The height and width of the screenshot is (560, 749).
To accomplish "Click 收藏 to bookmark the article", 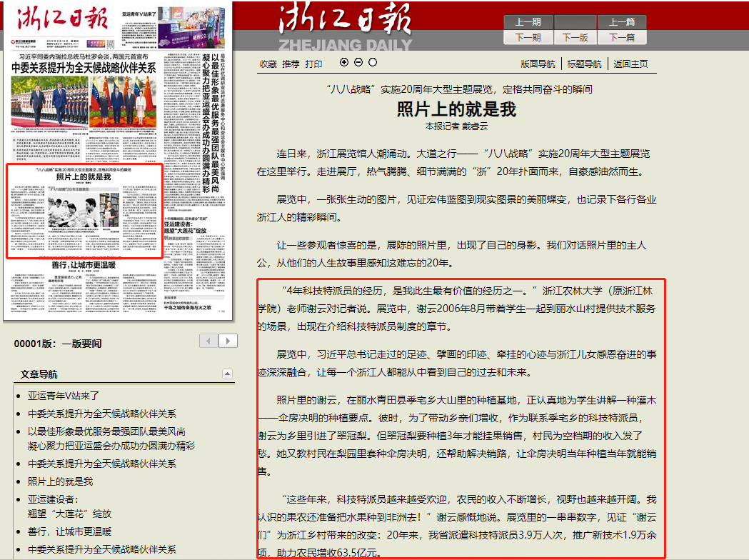I will pos(268,64).
